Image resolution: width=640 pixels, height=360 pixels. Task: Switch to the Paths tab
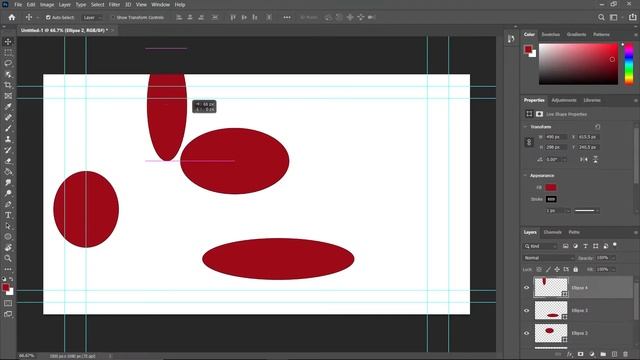pos(574,232)
